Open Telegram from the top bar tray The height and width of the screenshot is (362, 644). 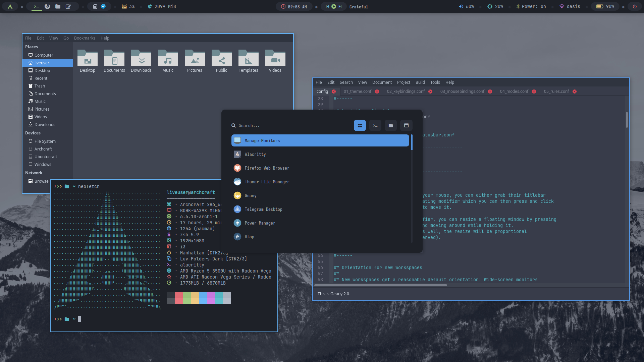coord(103,6)
